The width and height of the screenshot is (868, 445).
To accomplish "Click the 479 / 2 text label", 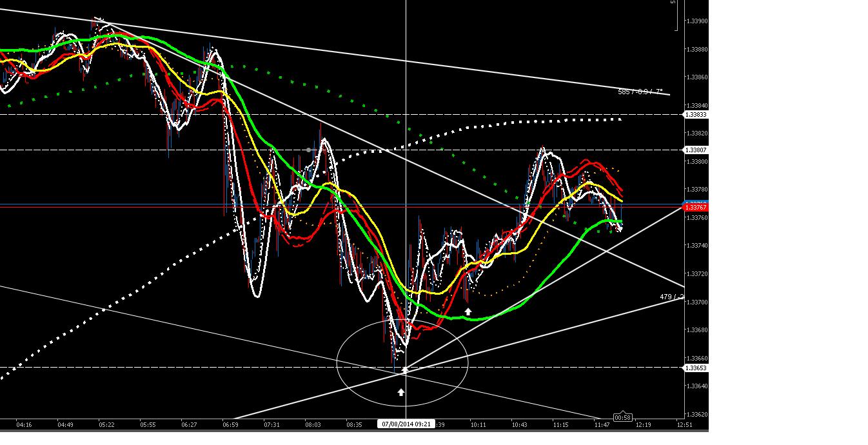I will coord(669,296).
